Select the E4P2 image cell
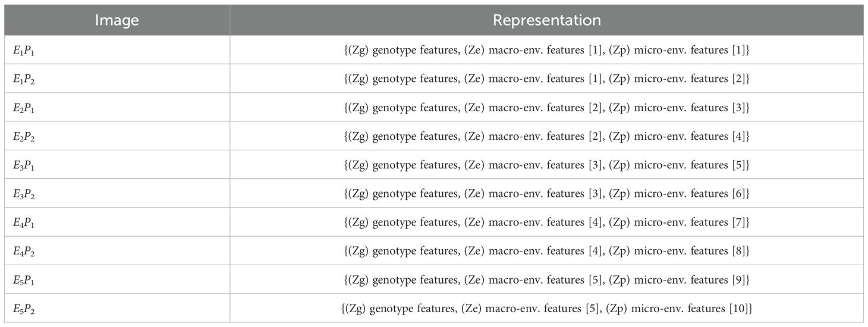Screen dimensions: 868x327 24,251
